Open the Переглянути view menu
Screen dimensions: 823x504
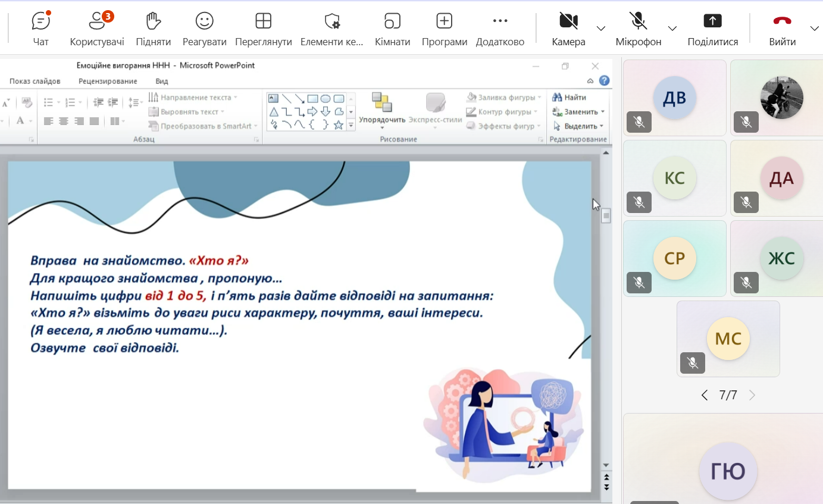click(x=263, y=29)
